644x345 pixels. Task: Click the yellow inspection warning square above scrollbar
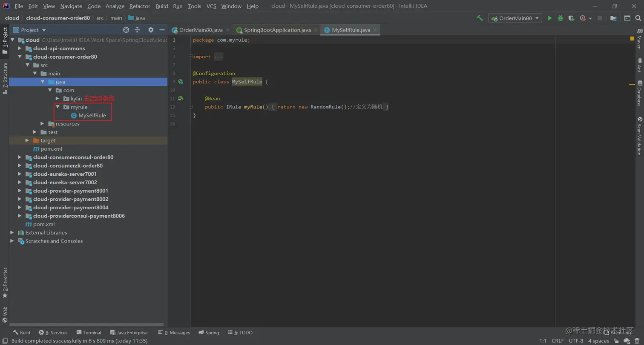click(x=632, y=39)
